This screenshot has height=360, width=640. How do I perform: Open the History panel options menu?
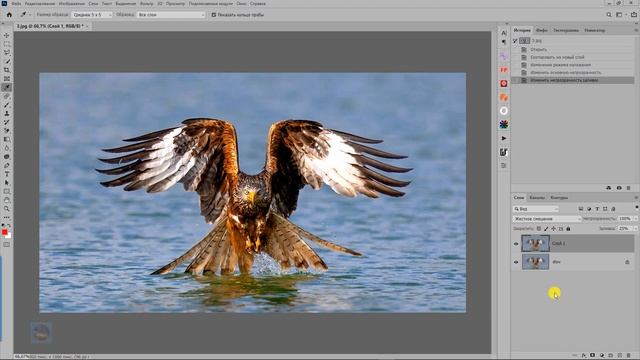pyautogui.click(x=636, y=30)
